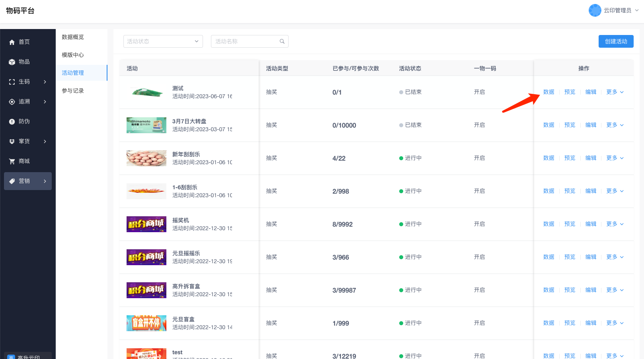The width and height of the screenshot is (644, 359).
Task: Open the 云印管理员 account dropdown arrow
Action: 637,10
